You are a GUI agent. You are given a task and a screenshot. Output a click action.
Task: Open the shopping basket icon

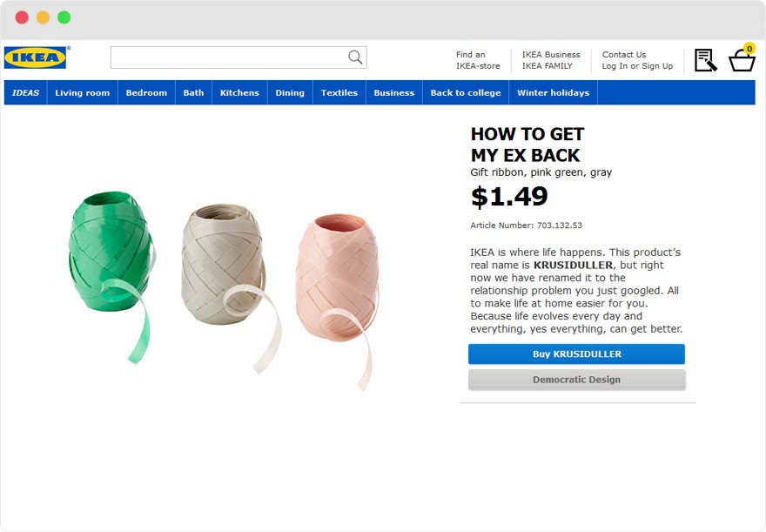742,59
